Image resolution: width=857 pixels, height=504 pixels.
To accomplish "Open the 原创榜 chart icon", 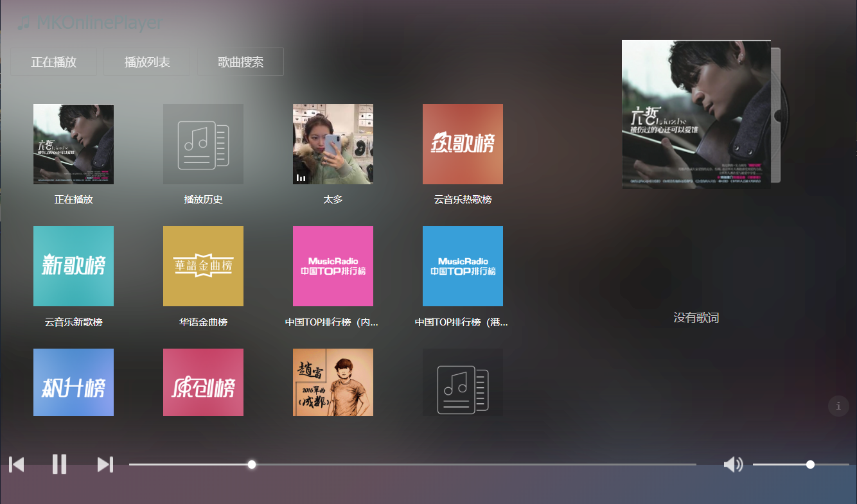I will point(203,382).
